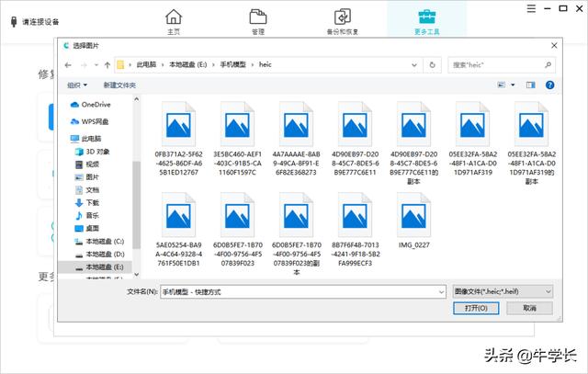Select file 6D0B5FE7-1B70 ending in 的副本
The image size is (588, 374).
(296, 234)
